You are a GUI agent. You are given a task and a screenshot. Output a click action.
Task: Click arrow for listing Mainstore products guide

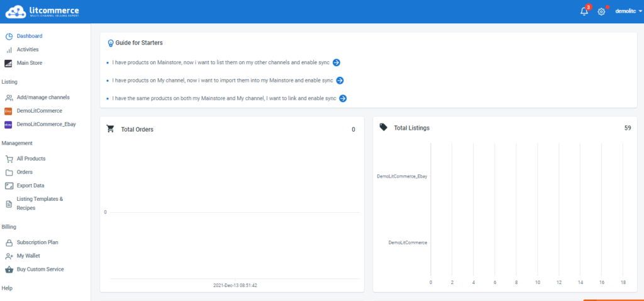coord(336,62)
